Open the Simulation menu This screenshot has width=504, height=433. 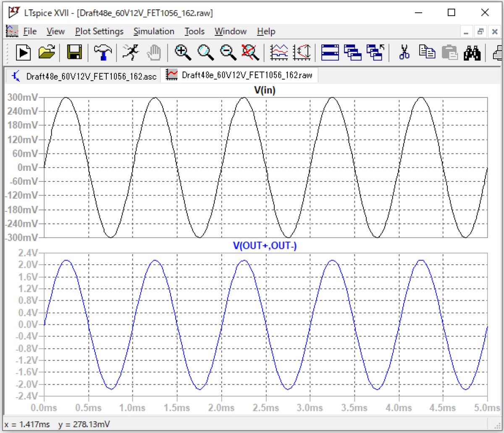[x=154, y=31]
